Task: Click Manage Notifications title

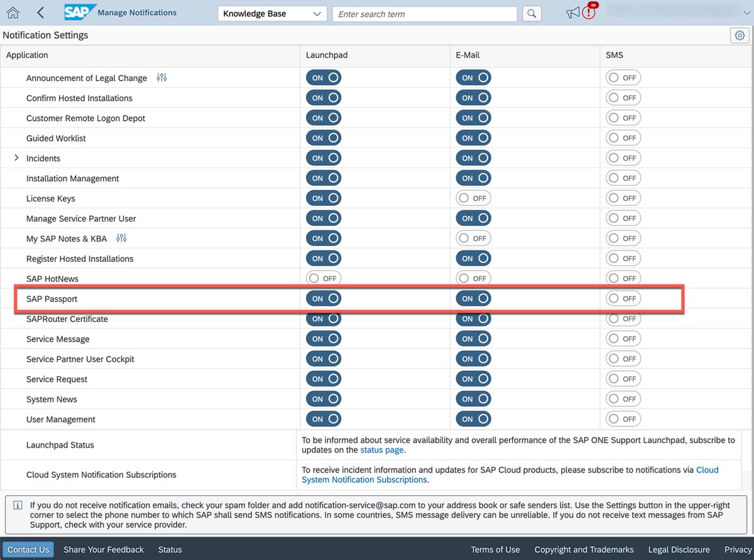Action: pyautogui.click(x=137, y=13)
